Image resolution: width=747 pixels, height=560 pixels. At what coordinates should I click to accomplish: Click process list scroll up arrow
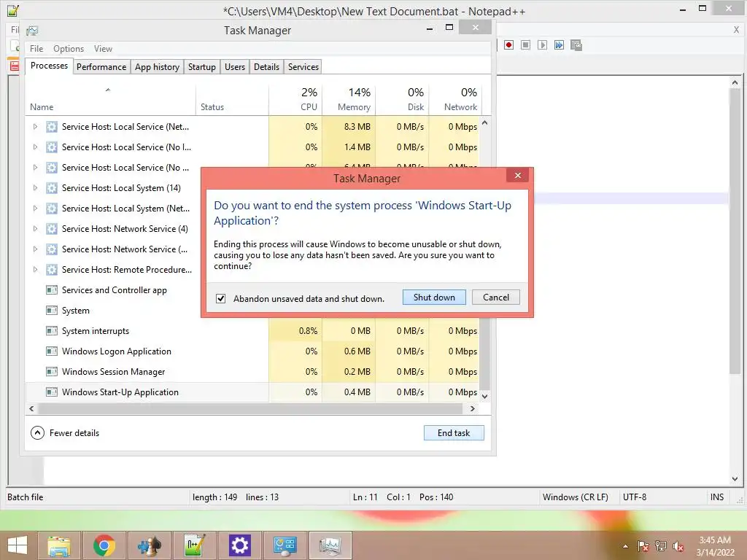[x=484, y=122]
